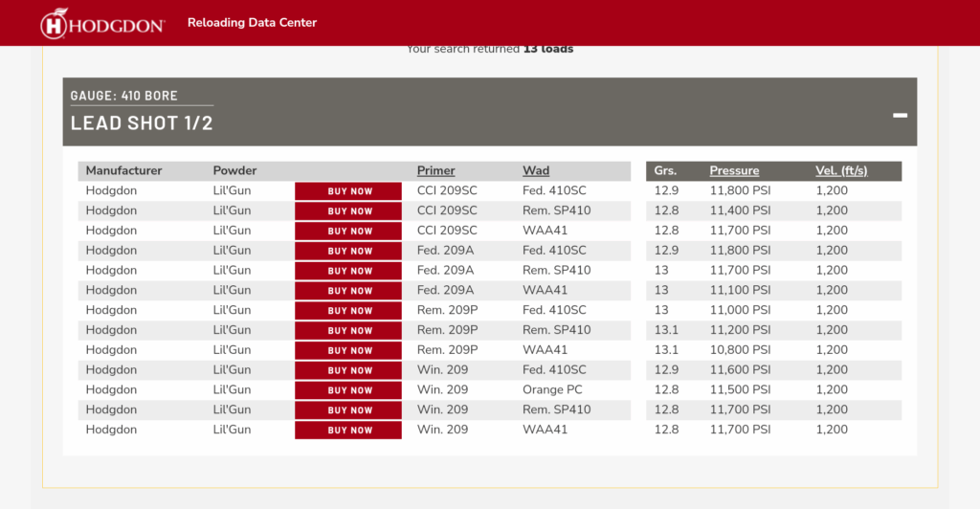Buy Now for Rem. 209P with Rem. SP410 wad
This screenshot has width=980, height=509.
click(348, 331)
